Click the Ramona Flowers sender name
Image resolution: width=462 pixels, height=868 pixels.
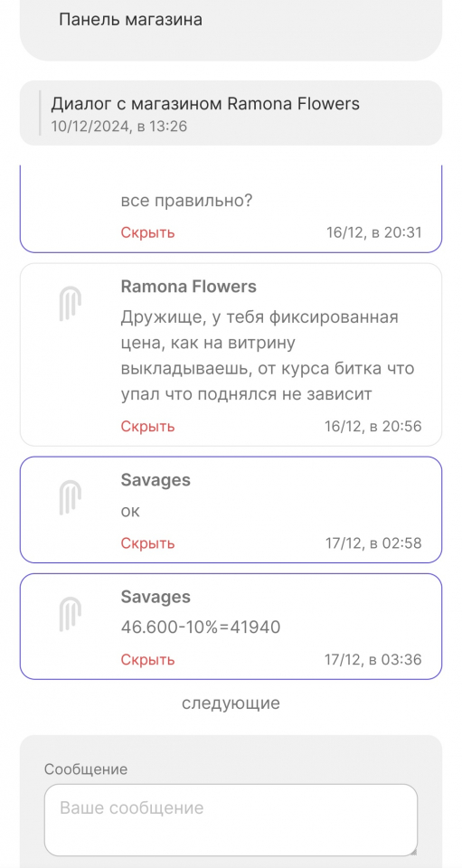[x=189, y=287]
